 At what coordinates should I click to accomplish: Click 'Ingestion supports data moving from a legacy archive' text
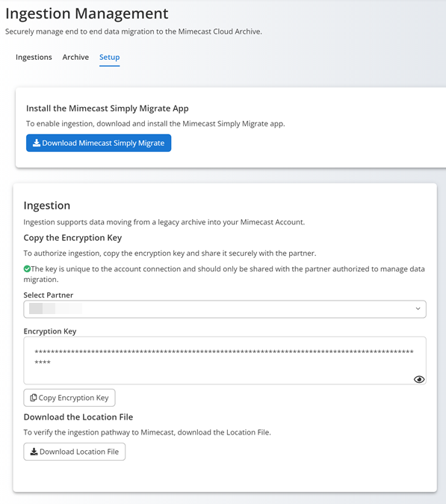coord(164,222)
